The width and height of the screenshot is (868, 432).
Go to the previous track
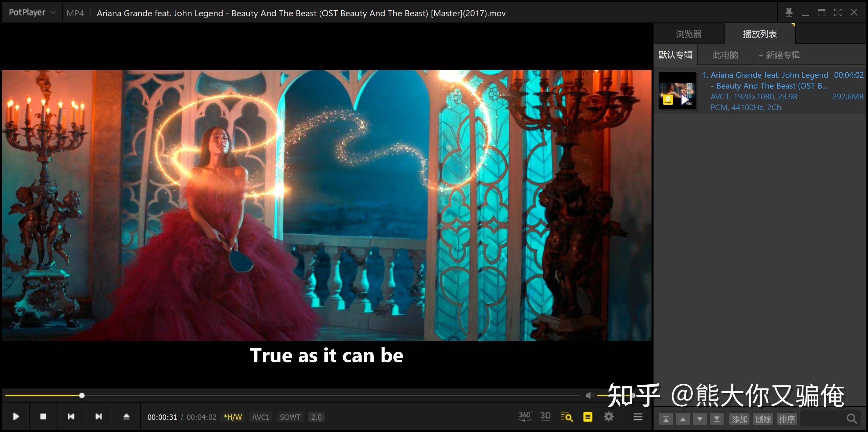pyautogui.click(x=71, y=416)
